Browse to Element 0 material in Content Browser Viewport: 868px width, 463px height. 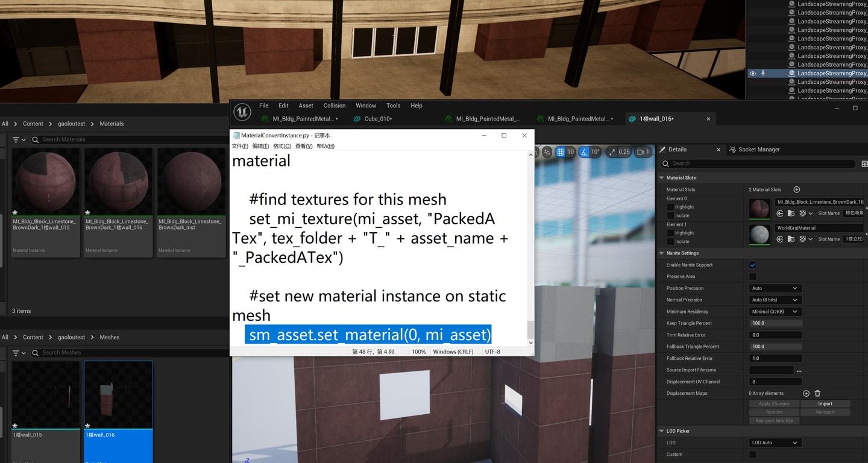point(791,213)
